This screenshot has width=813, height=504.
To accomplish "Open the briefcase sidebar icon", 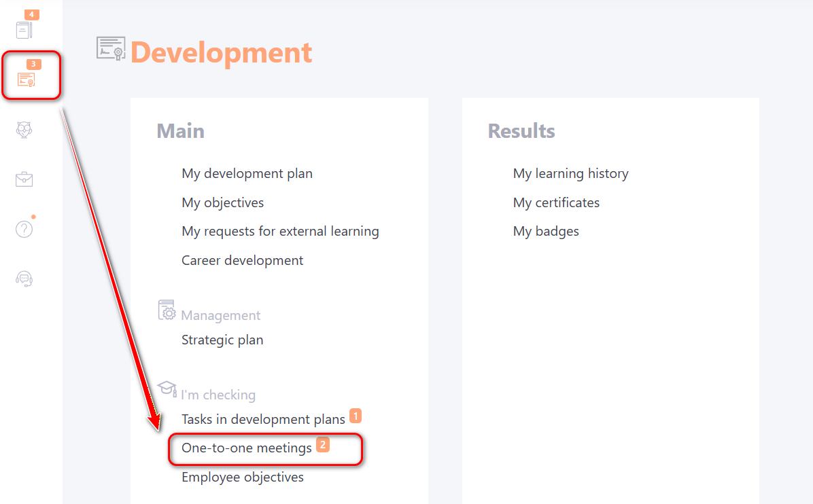I will pos(24,179).
